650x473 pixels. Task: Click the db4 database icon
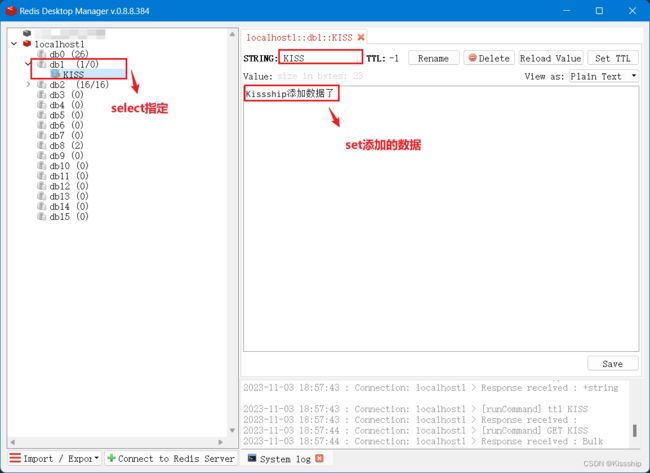pyautogui.click(x=41, y=105)
